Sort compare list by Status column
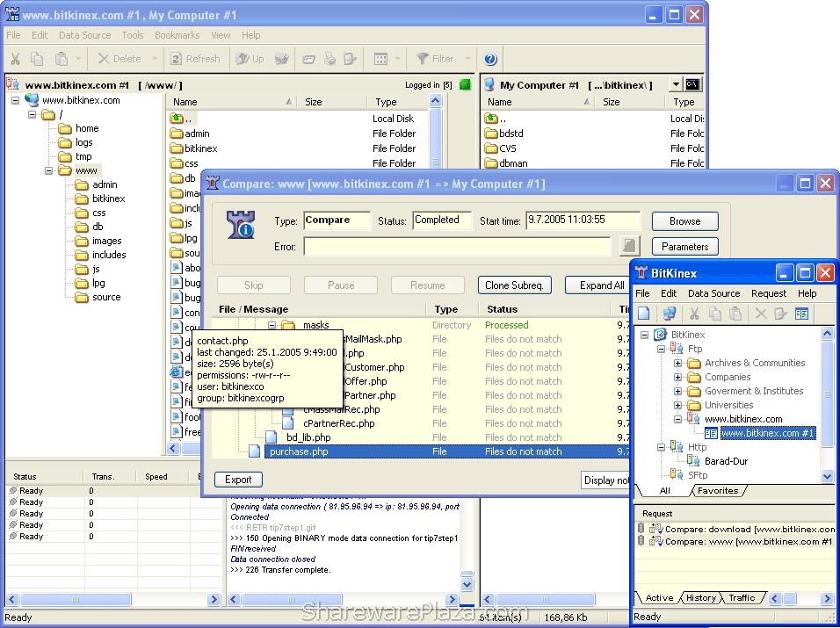The width and height of the screenshot is (840, 628). coord(545,309)
